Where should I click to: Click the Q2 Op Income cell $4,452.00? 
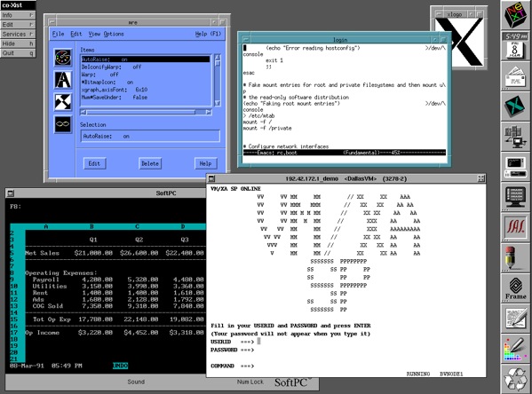[x=141, y=333]
